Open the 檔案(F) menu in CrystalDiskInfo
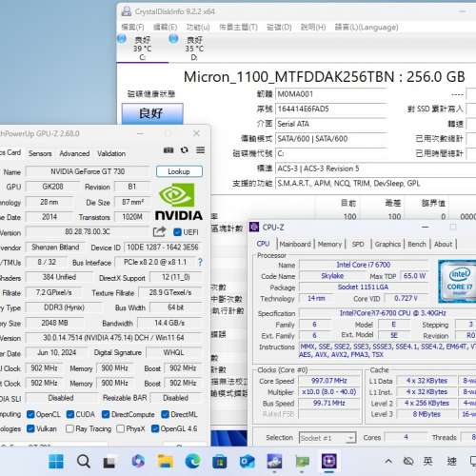This screenshot has width=476, height=476. (x=132, y=28)
